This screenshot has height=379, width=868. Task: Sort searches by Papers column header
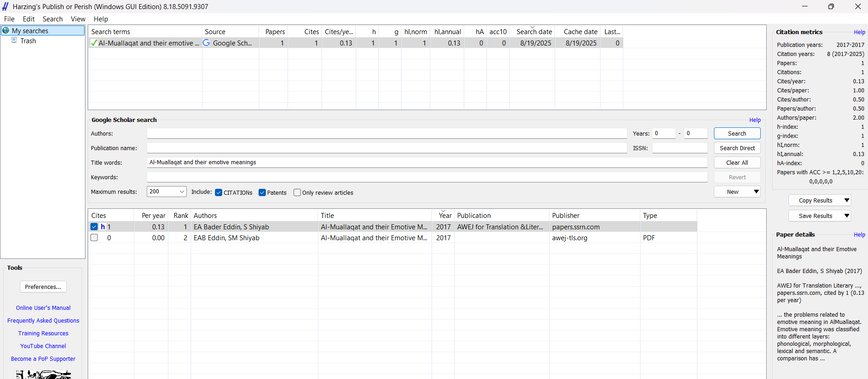tap(274, 31)
